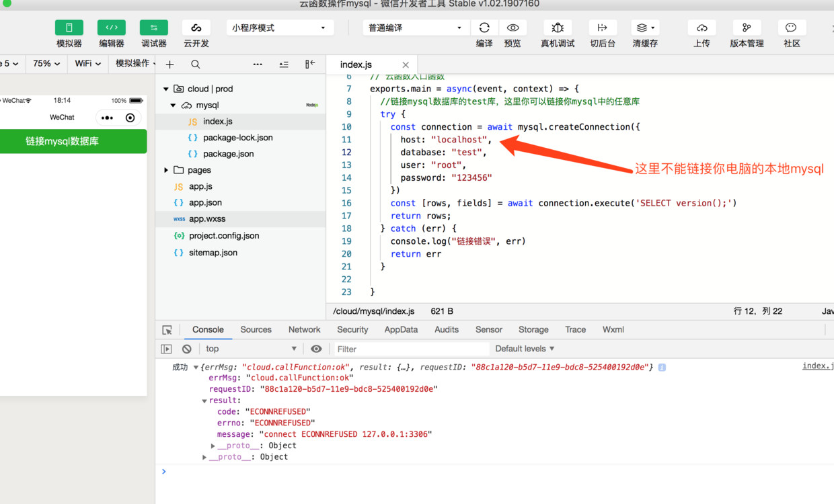The image size is (834, 504).
Task: Switch to the AppData tab
Action: coord(401,329)
